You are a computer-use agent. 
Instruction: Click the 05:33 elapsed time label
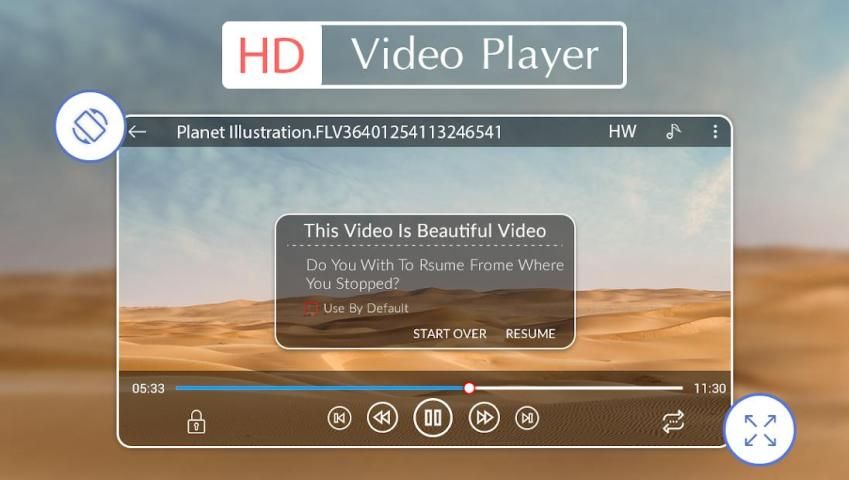[x=148, y=388]
